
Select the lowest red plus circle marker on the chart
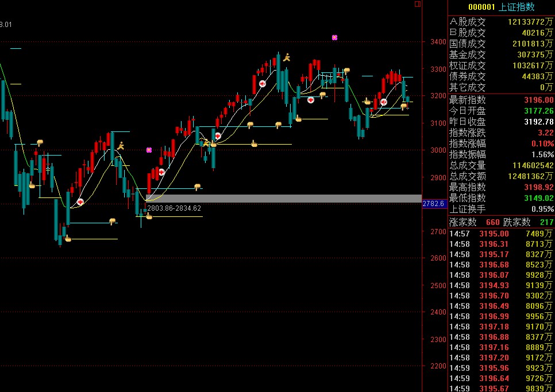80,202
